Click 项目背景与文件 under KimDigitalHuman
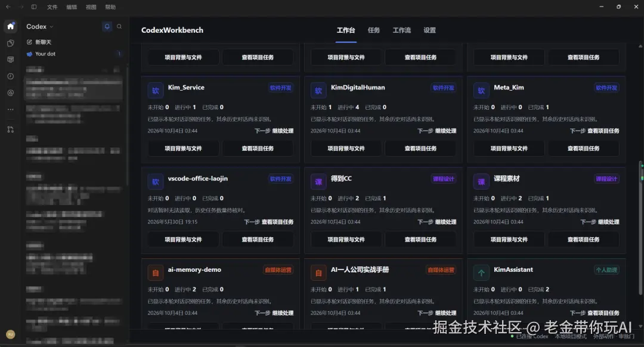The width and height of the screenshot is (644, 347). [x=346, y=148]
